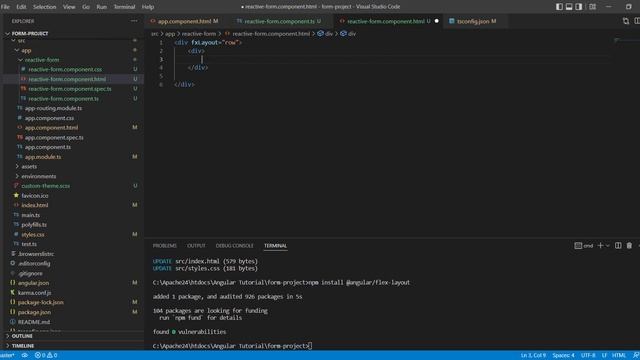Open app.component.css file
Screen dimensions: 640x360
pos(49,118)
